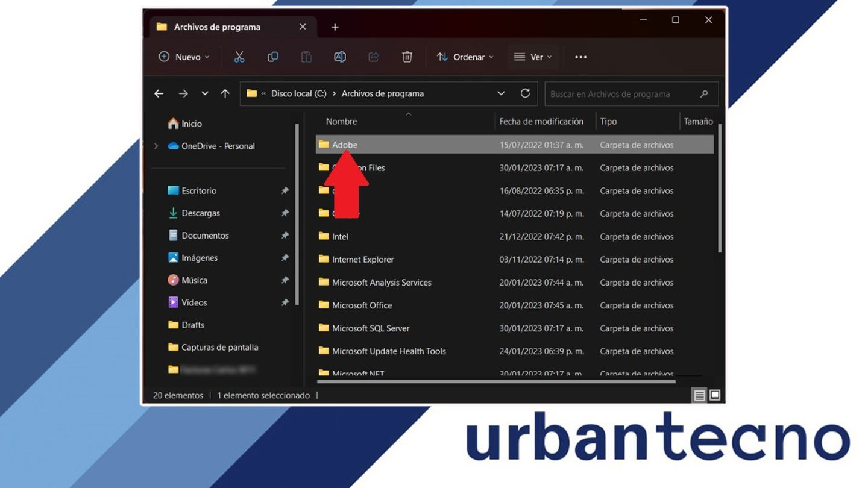
Task: Click the Paste clipboard icon
Action: pyautogui.click(x=306, y=57)
